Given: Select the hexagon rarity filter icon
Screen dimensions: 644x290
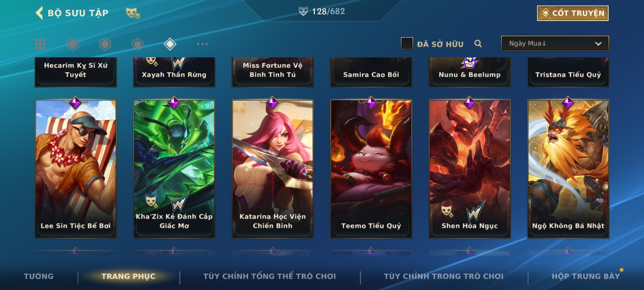Looking at the screenshot, I should click(105, 44).
